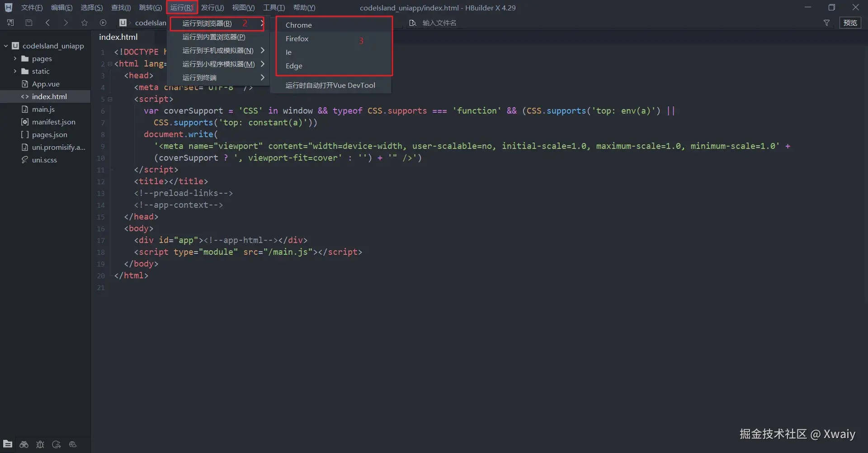Open the 发行(U) menu
The image size is (868, 453).
212,8
